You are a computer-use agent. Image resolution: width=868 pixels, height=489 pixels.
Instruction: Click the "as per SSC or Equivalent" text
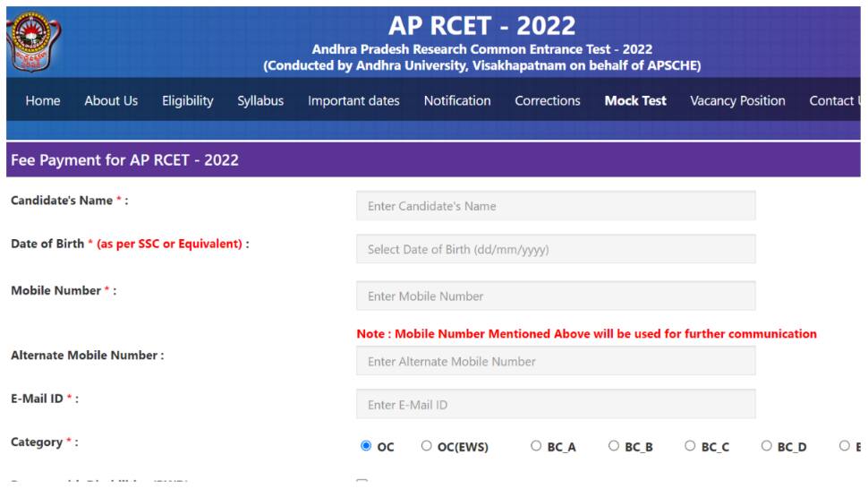(169, 244)
